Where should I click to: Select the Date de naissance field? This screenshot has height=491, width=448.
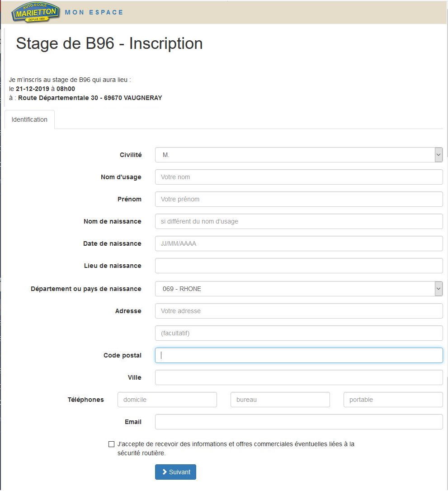point(298,243)
